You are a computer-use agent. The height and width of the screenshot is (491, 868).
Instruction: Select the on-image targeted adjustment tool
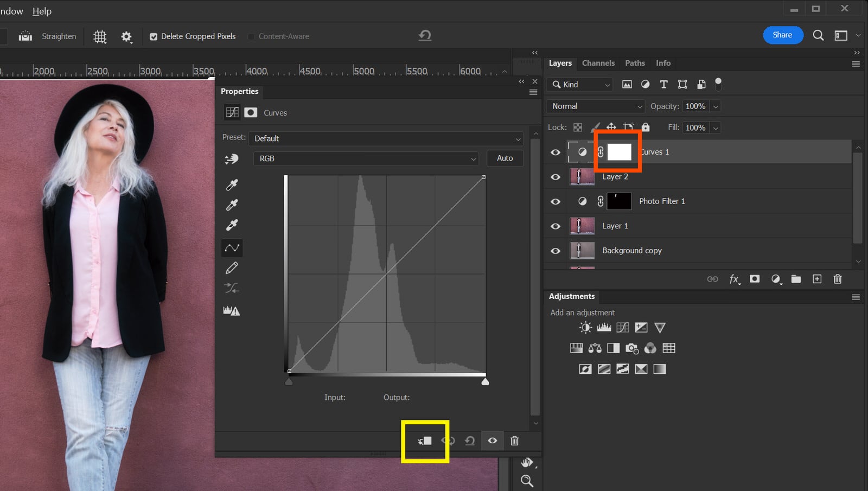232,158
